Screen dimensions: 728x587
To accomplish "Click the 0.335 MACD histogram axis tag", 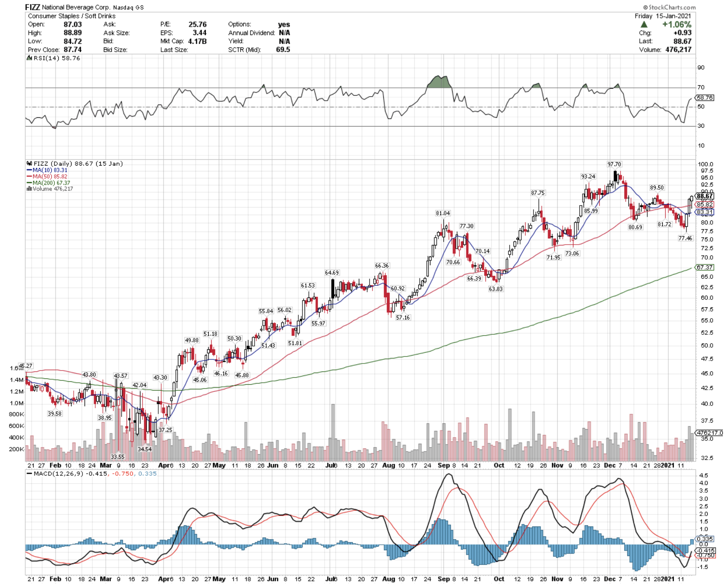I will 705,539.
